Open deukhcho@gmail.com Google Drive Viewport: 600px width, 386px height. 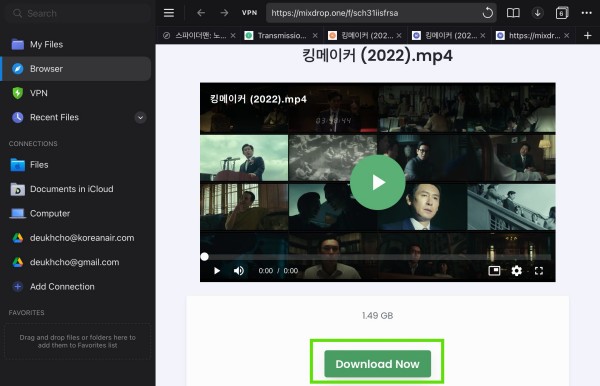[77, 262]
